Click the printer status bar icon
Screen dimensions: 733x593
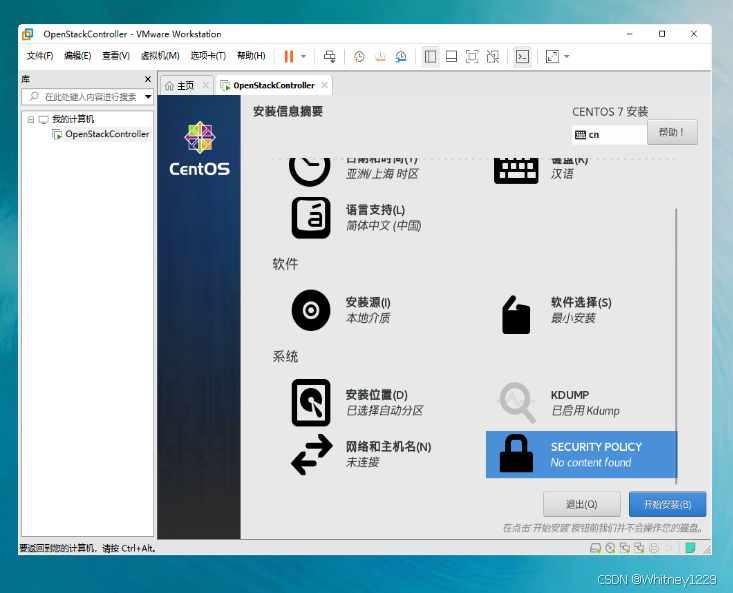click(654, 548)
